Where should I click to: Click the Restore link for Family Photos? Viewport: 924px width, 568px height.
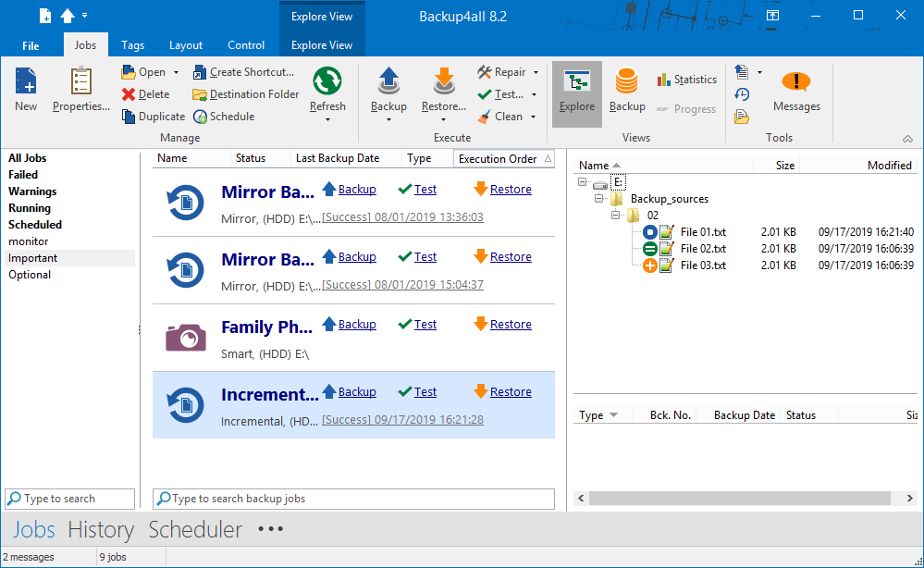[x=511, y=325]
